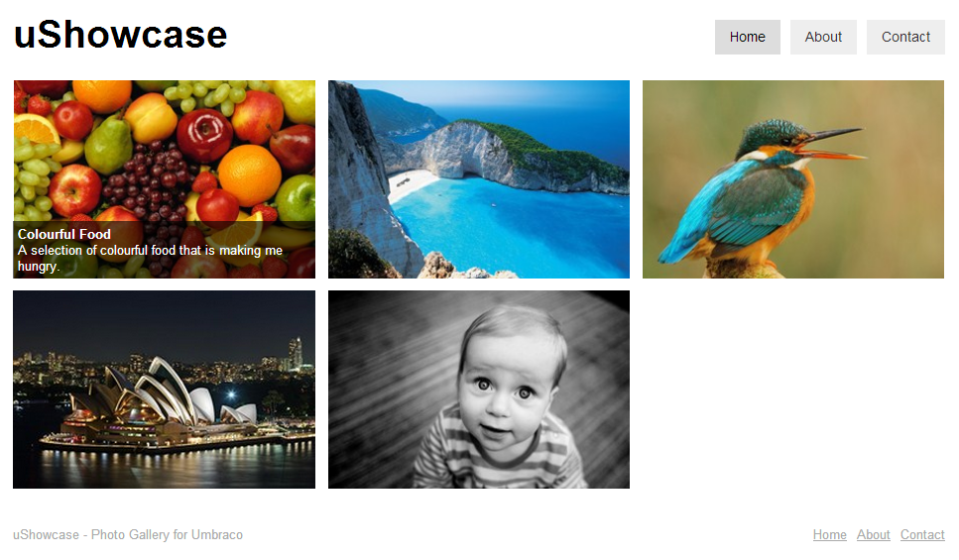Click the kingfisher's orange beak
959x560 pixels.
832,145
